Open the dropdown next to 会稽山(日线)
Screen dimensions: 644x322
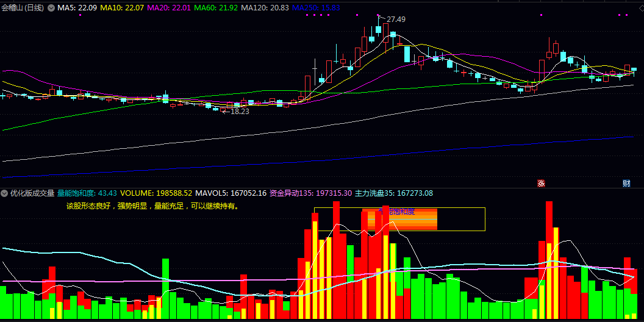(x=51, y=8)
